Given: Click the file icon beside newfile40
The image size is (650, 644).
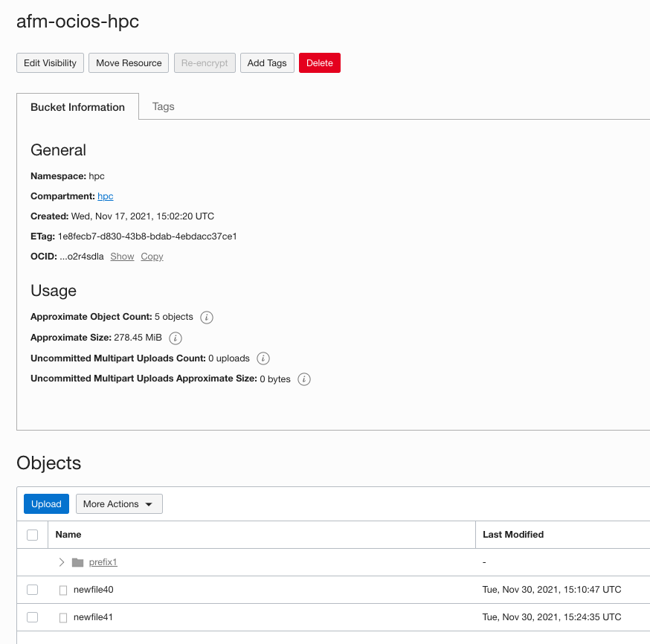Looking at the screenshot, I should [x=64, y=589].
